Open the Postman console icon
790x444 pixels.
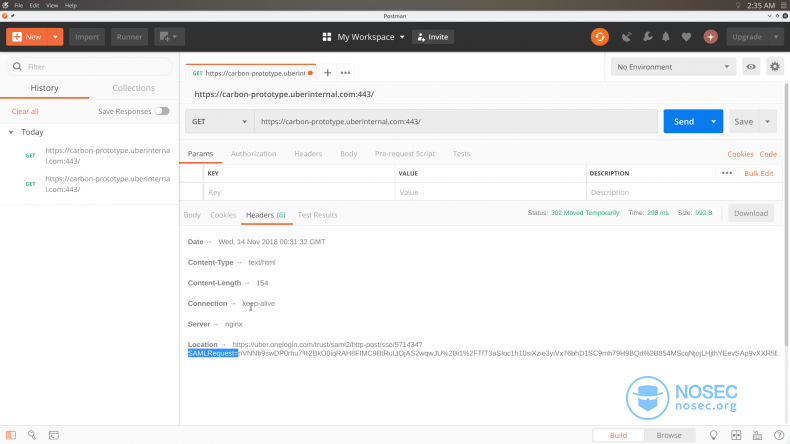53,435
